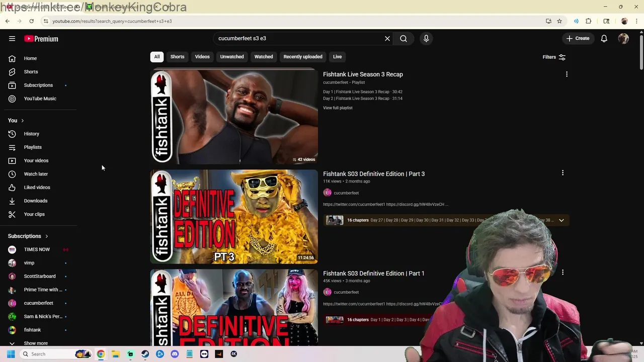
Task: Expand the You section chevron
Action: 22,121
